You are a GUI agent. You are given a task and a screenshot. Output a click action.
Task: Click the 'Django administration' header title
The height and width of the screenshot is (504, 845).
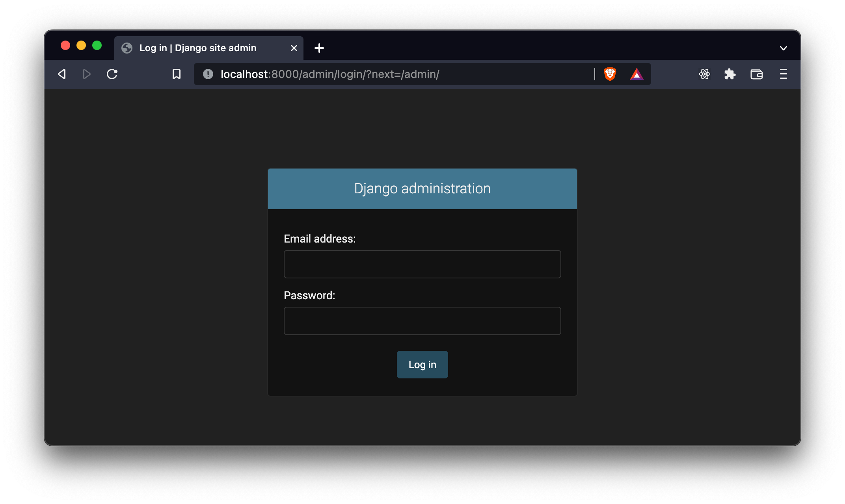pos(422,189)
